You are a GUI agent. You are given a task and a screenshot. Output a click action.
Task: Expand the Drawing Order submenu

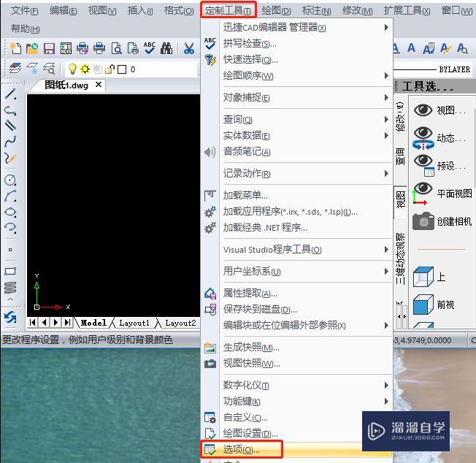point(306,75)
